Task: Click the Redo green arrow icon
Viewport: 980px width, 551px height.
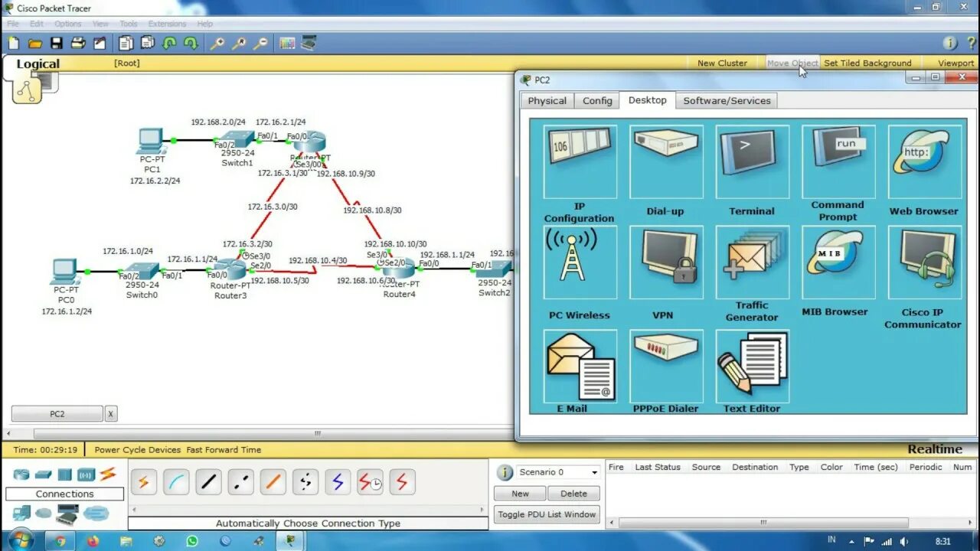Action: pyautogui.click(x=191, y=43)
